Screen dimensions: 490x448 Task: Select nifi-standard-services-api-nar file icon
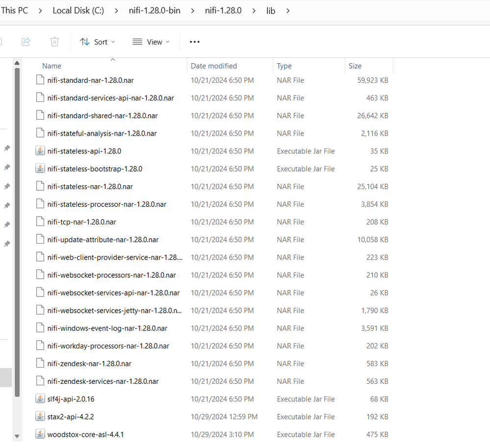click(x=40, y=98)
